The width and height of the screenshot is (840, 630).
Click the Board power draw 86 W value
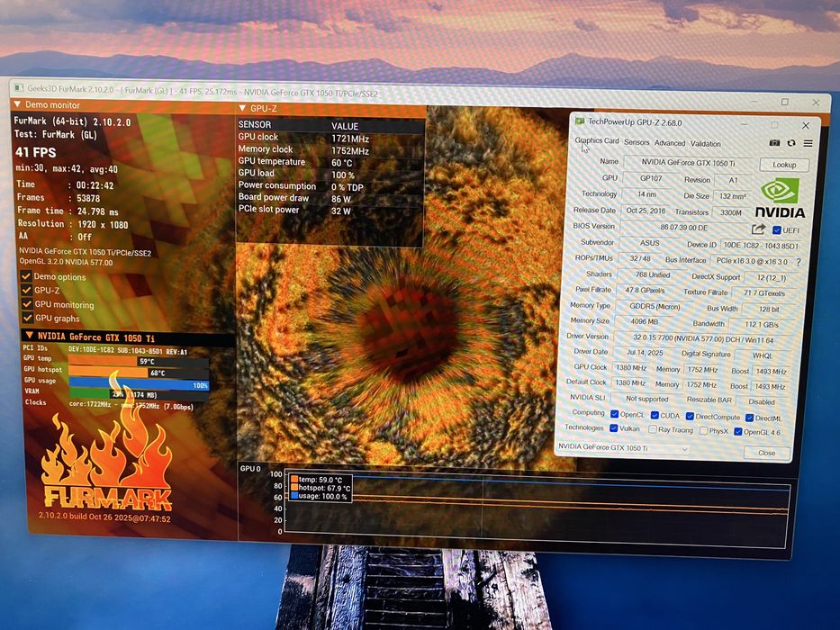pyautogui.click(x=340, y=199)
